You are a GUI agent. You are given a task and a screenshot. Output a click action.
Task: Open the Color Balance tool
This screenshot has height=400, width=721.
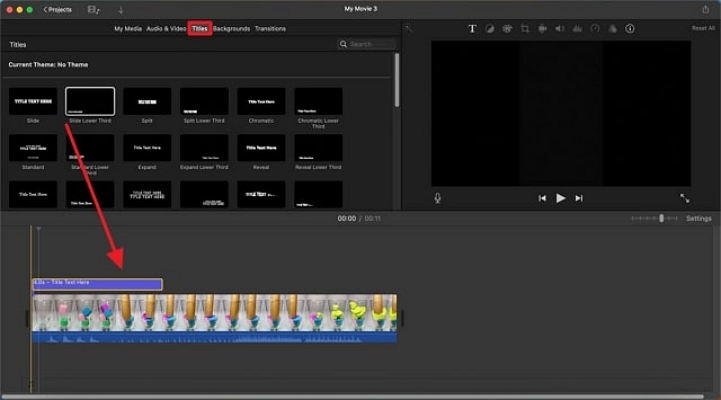[x=490, y=29]
